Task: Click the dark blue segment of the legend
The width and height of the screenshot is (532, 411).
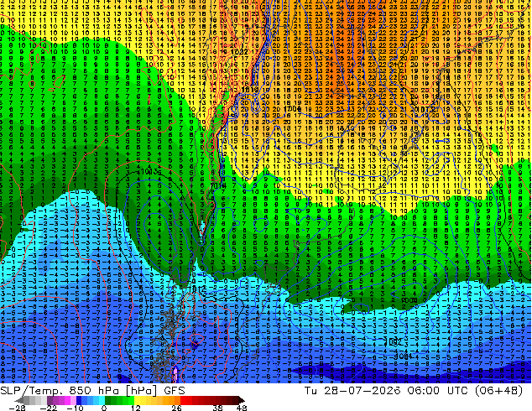Action: [79, 400]
